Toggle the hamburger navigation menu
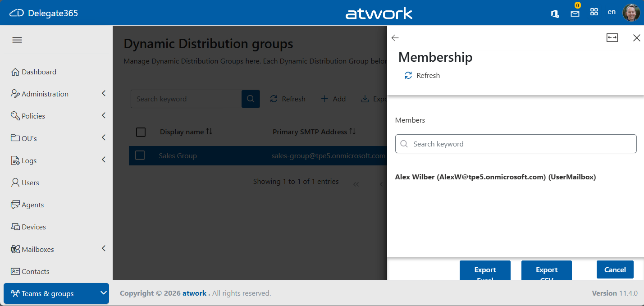The height and width of the screenshot is (306, 644). [17, 40]
